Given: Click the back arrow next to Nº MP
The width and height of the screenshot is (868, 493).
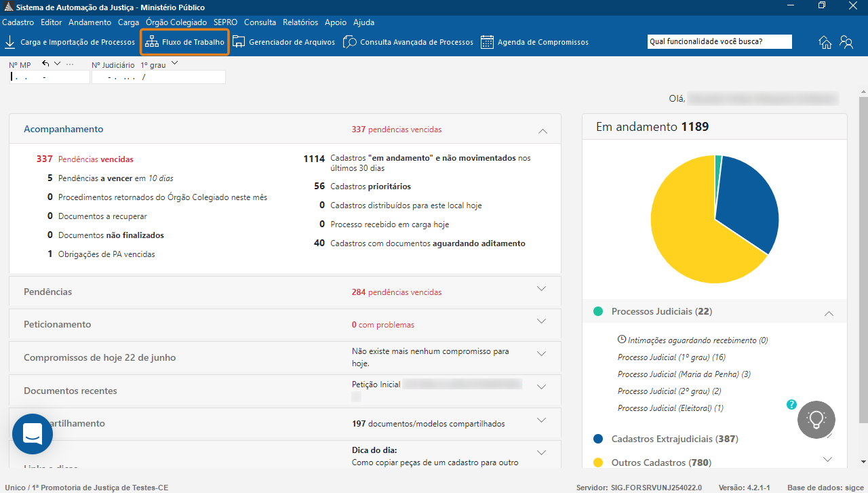Looking at the screenshot, I should pyautogui.click(x=45, y=64).
